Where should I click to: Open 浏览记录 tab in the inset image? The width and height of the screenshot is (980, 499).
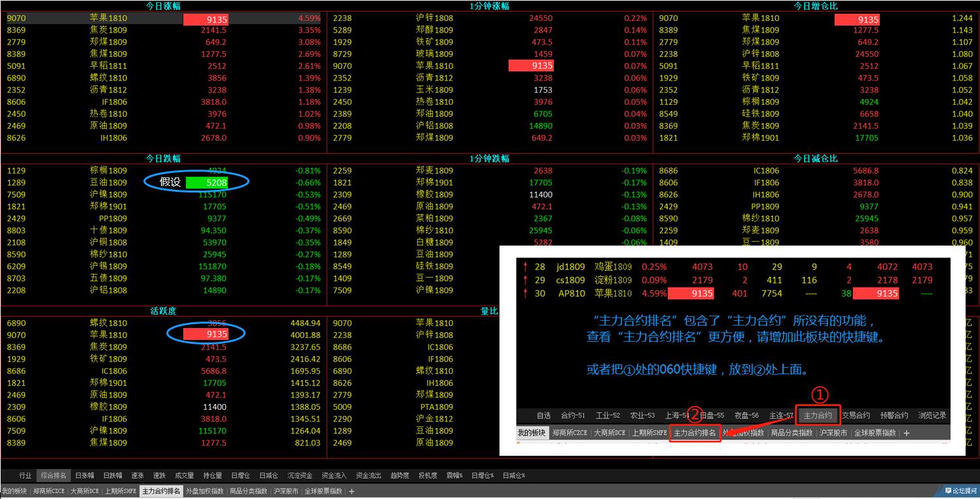(x=932, y=415)
